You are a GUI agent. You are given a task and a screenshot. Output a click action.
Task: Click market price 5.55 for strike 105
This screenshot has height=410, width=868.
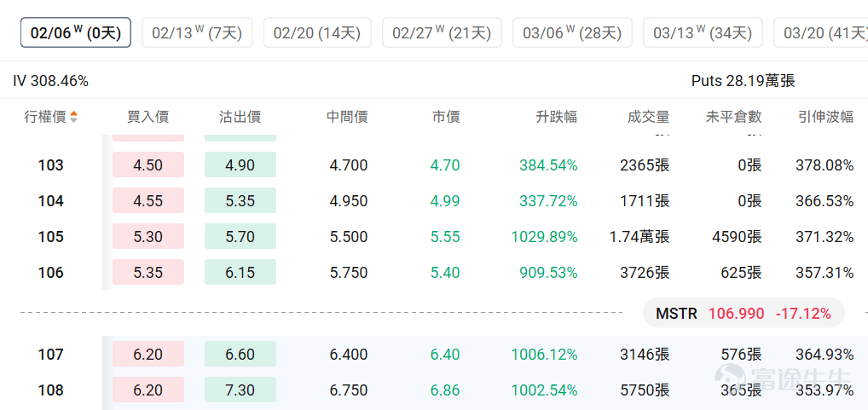click(446, 237)
